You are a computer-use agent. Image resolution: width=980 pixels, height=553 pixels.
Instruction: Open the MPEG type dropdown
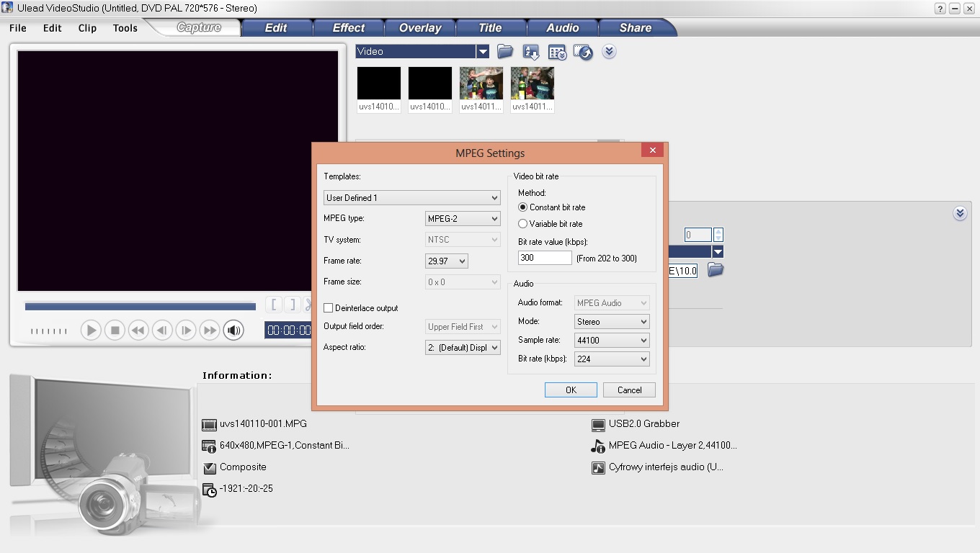pos(463,219)
